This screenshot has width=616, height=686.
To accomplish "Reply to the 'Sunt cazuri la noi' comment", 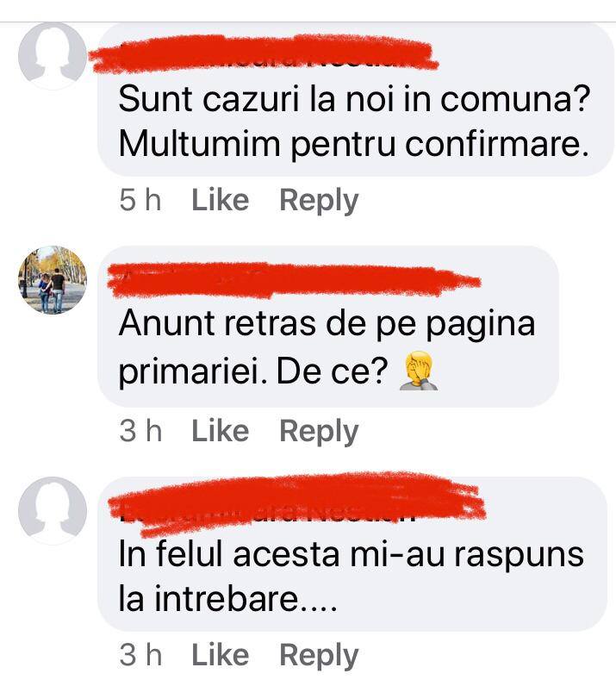I will [319, 202].
